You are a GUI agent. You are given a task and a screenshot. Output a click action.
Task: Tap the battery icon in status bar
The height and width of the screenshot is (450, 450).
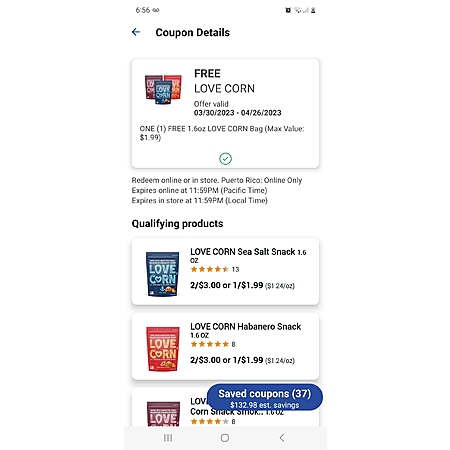[x=313, y=10]
